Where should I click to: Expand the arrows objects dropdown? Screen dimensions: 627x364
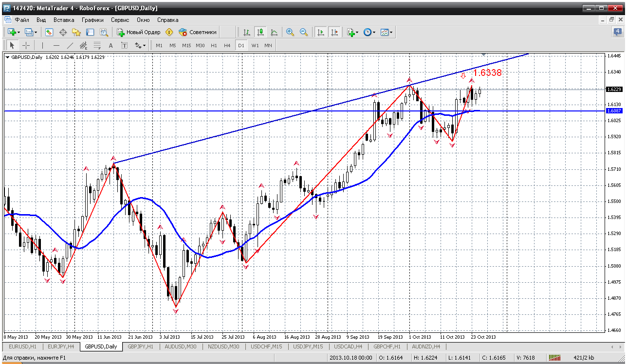[x=140, y=45]
